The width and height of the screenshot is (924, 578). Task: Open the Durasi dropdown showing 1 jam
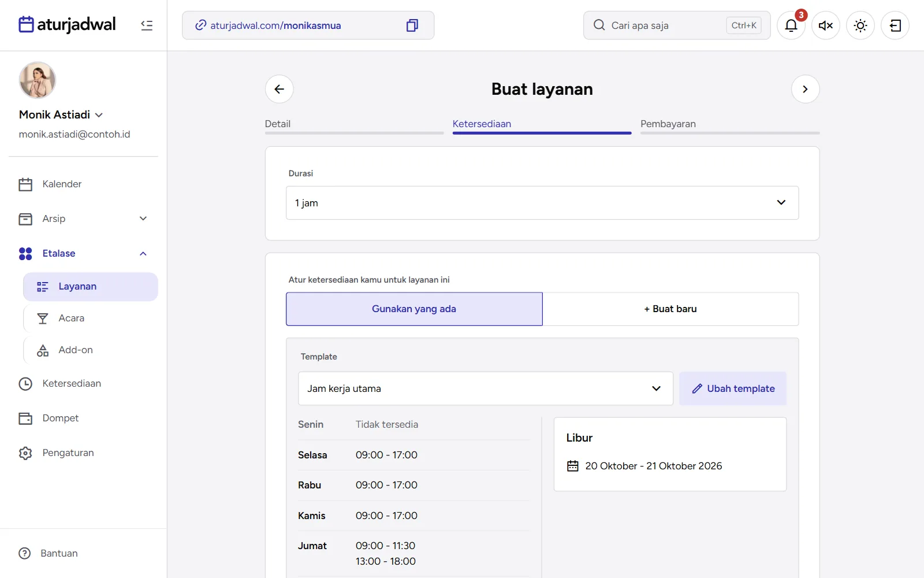coord(542,203)
